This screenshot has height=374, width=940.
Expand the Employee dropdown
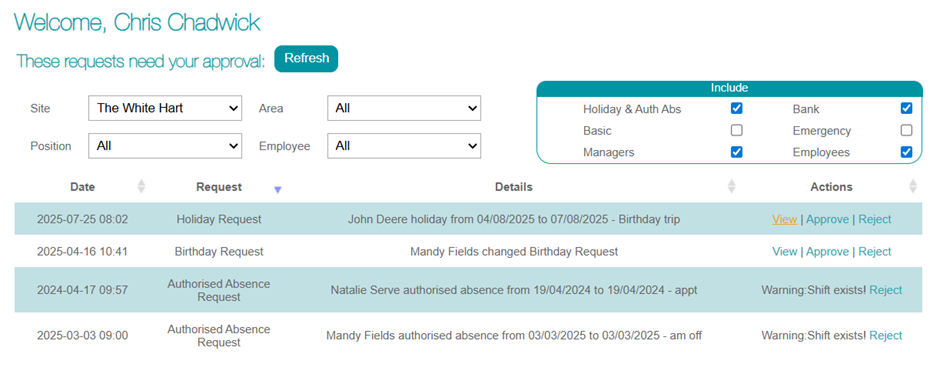(x=404, y=146)
